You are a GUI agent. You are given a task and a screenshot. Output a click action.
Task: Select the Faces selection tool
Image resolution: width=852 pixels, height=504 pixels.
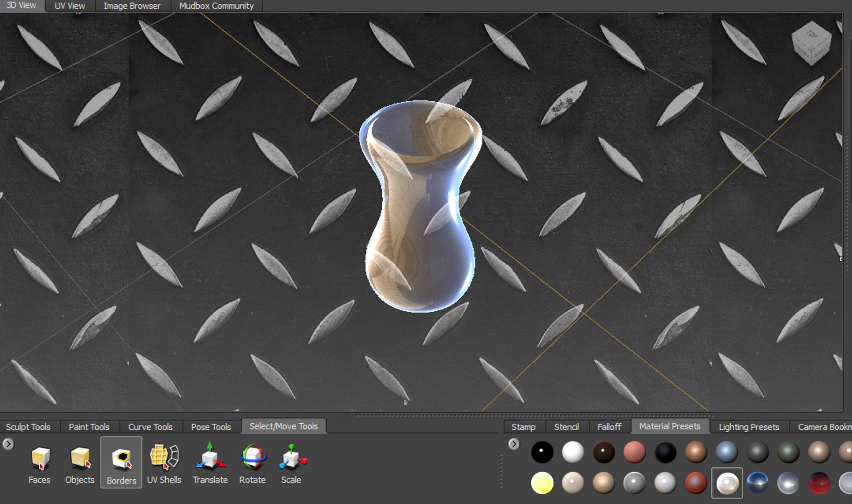pos(40,463)
